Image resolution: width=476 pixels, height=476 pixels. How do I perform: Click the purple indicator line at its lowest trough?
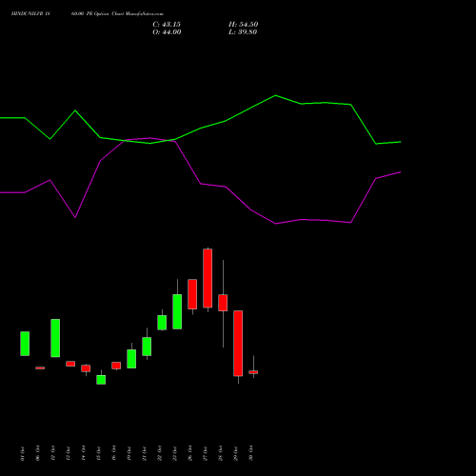pos(275,224)
